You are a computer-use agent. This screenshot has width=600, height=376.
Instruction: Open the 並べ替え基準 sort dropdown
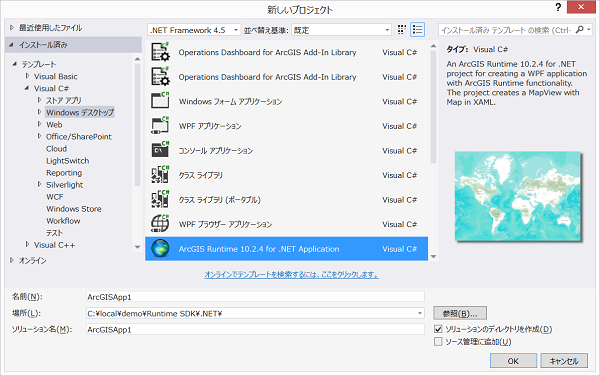[341, 30]
